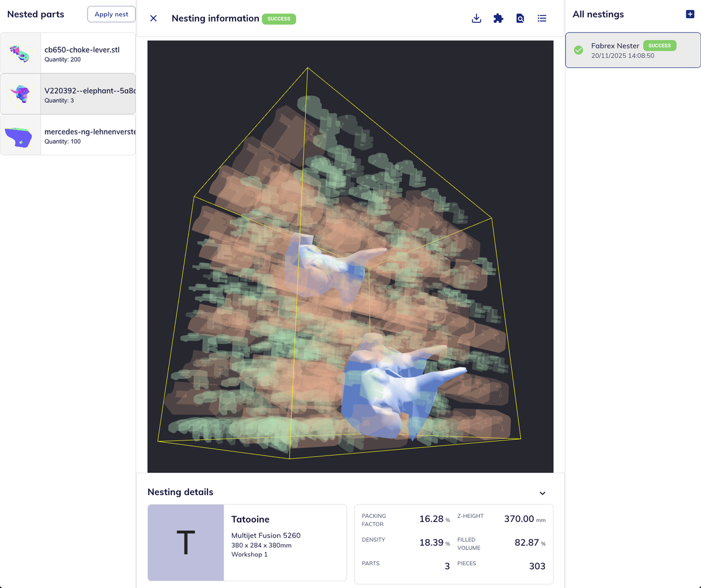Screen dimensions: 701x588
Task: Open the document search icon
Action: click(520, 18)
